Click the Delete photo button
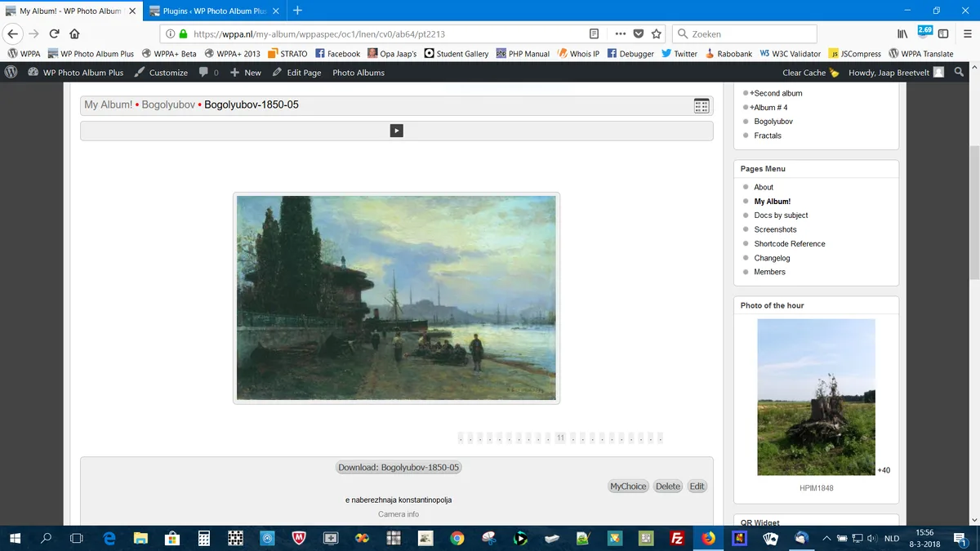The image size is (980, 551). 668,487
